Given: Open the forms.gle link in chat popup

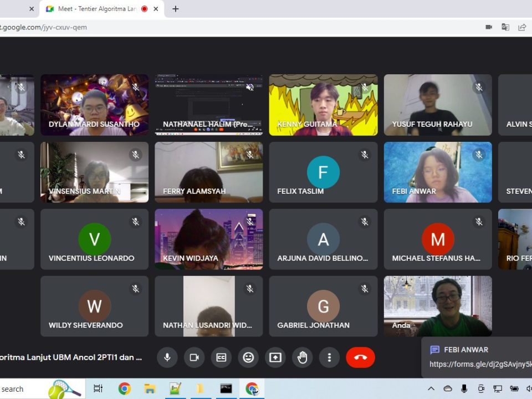Looking at the screenshot, I should [480, 364].
